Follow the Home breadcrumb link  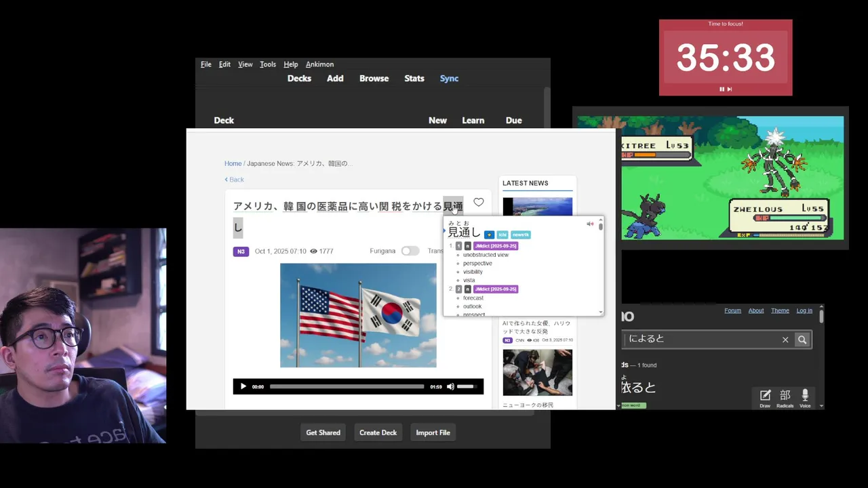point(233,163)
